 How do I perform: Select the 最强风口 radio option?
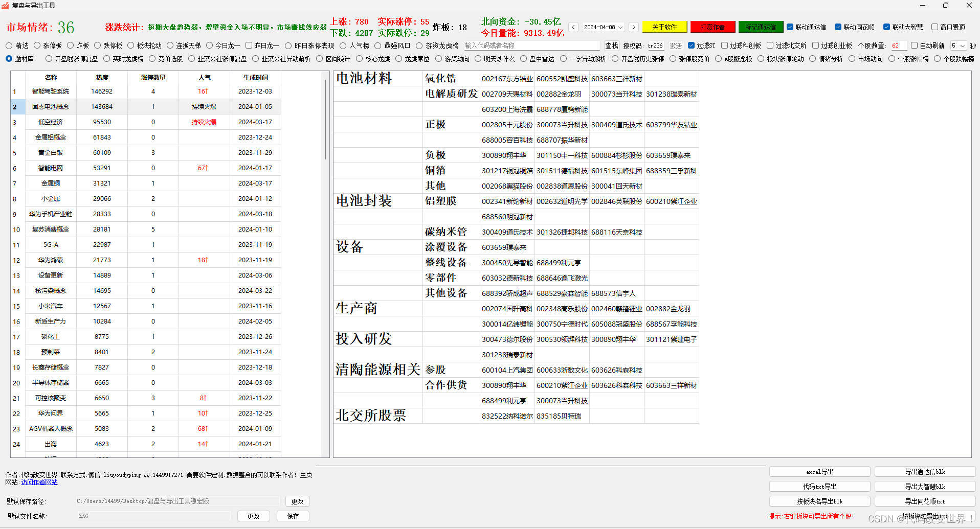point(378,45)
